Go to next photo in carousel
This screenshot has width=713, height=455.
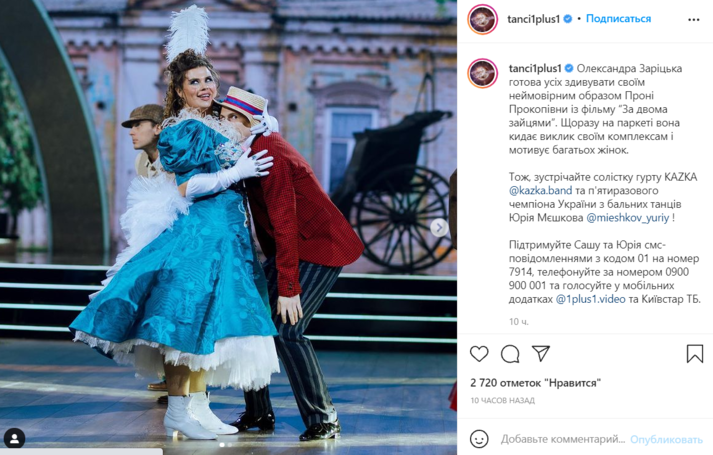coord(439,228)
